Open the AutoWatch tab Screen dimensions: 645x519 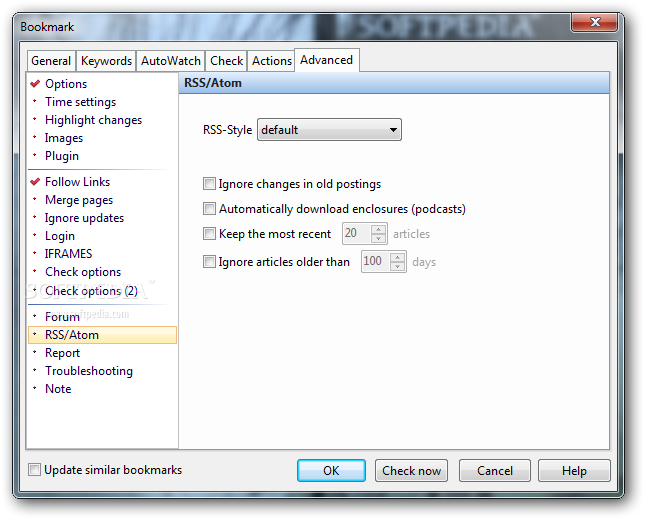tap(171, 61)
